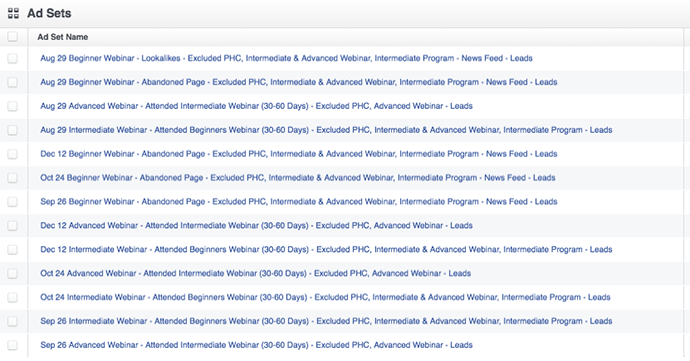
Task: Select the Sep 26 Intermediate Webinar checkbox
Action: point(13,321)
